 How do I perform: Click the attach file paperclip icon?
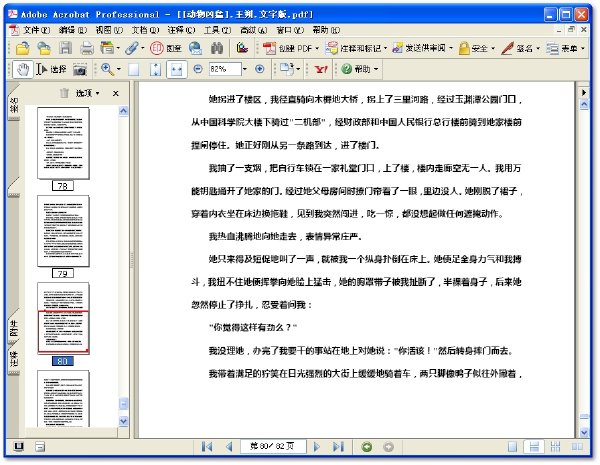pos(132,48)
